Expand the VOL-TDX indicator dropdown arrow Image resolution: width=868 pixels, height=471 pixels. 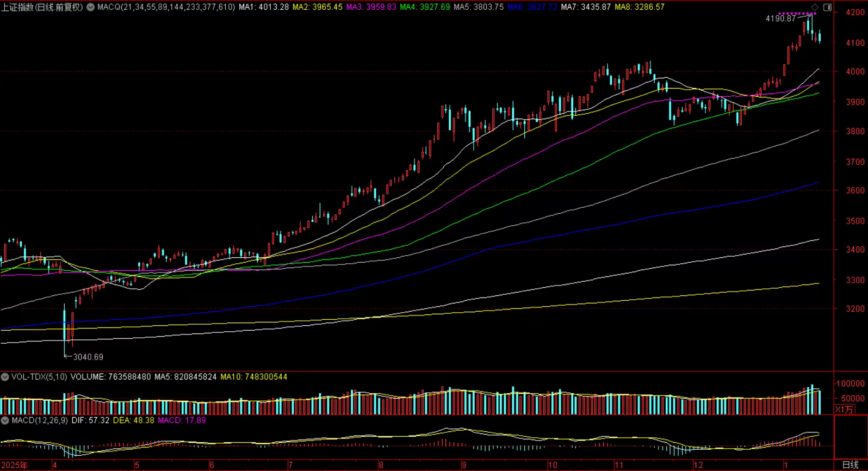pyautogui.click(x=5, y=377)
